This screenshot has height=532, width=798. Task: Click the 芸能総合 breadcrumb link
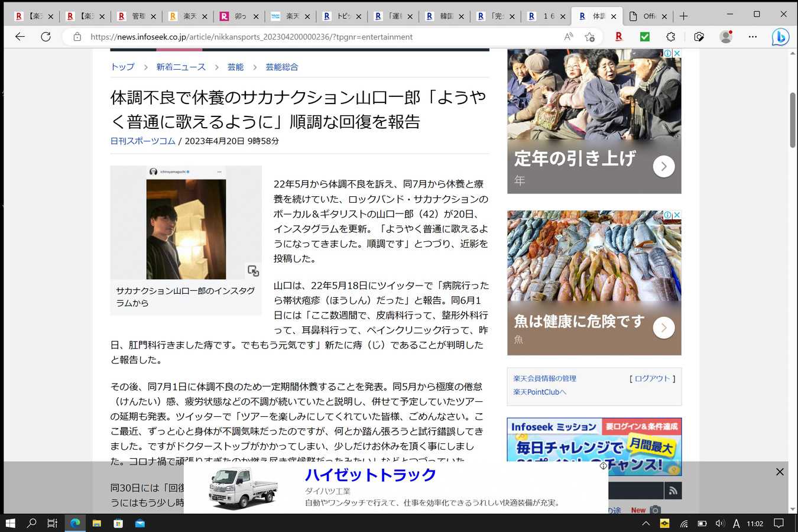(281, 67)
